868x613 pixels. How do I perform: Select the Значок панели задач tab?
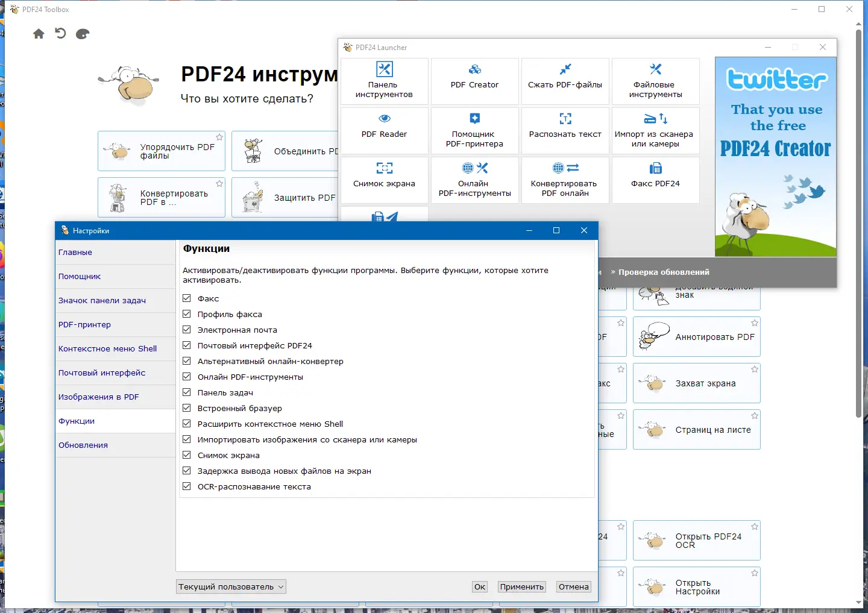click(115, 301)
